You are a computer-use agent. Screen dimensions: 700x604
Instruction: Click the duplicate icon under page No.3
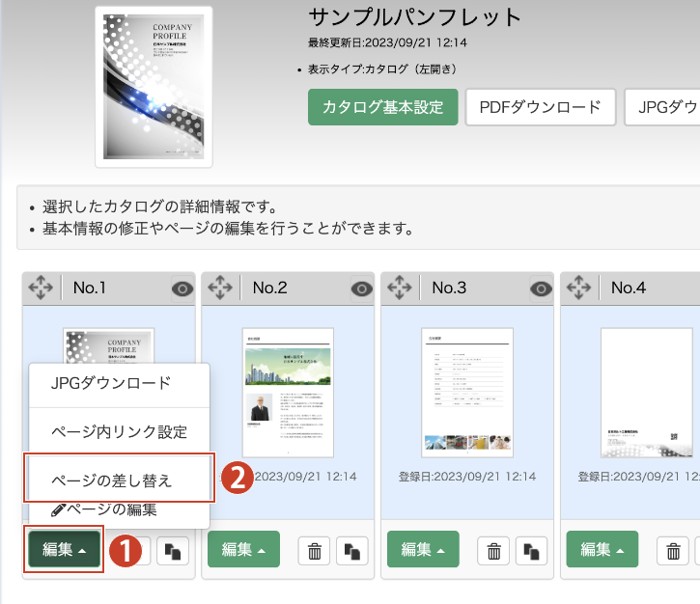coord(531,550)
